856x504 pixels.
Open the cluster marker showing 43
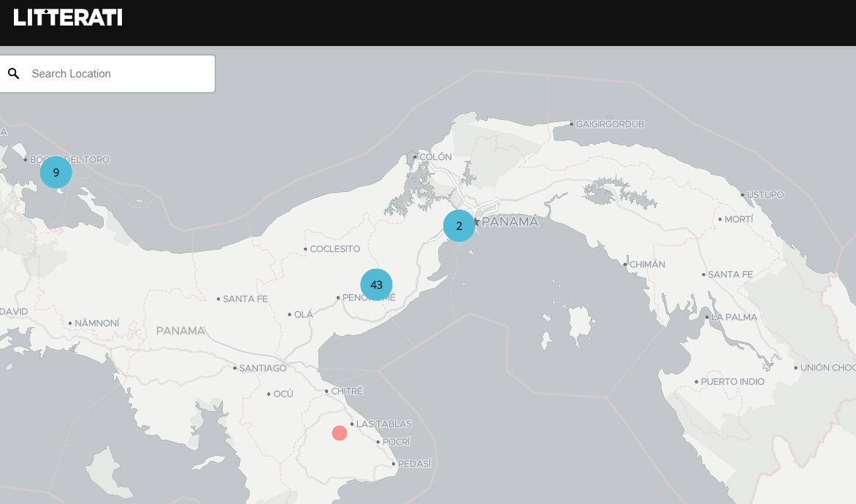pyautogui.click(x=376, y=285)
